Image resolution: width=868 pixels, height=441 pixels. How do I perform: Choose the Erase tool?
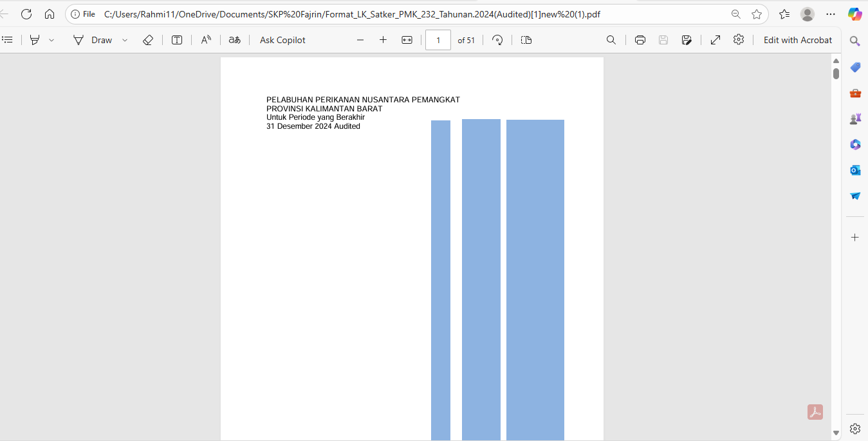click(148, 40)
